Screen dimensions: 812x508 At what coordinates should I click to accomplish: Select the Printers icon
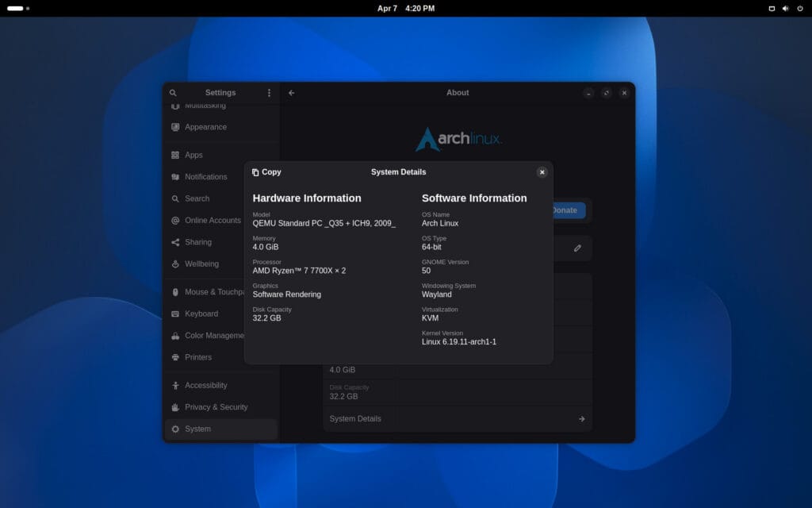point(175,357)
